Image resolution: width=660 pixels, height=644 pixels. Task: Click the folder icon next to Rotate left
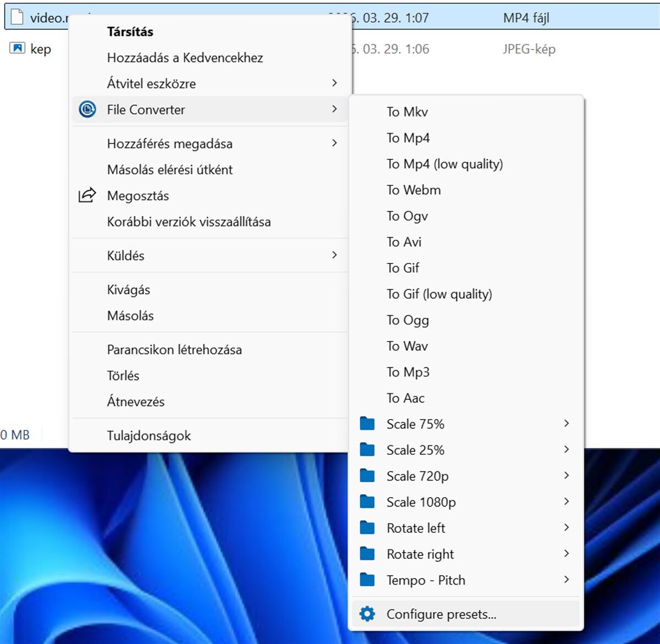point(367,527)
